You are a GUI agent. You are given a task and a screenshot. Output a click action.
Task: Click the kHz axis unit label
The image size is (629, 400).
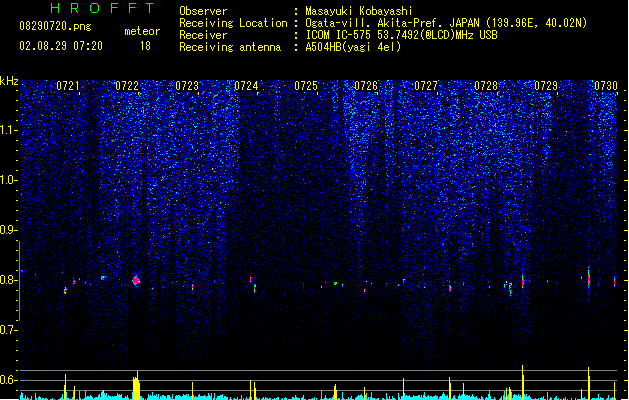click(9, 81)
